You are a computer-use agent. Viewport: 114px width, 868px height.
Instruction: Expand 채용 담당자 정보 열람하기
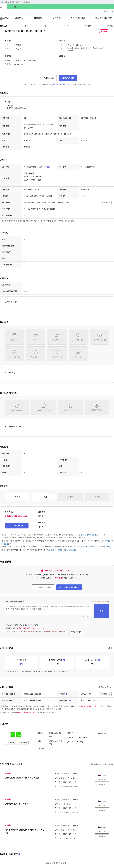coord(69,587)
